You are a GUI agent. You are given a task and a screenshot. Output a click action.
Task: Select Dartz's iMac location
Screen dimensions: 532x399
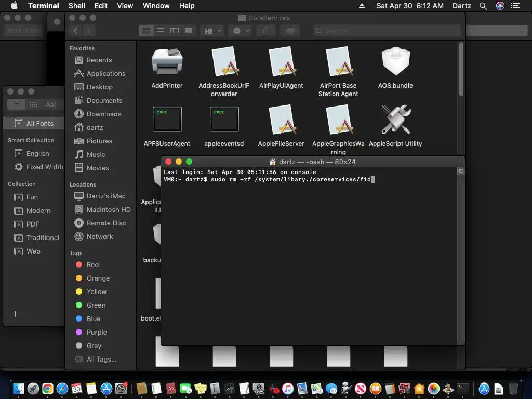(x=100, y=196)
